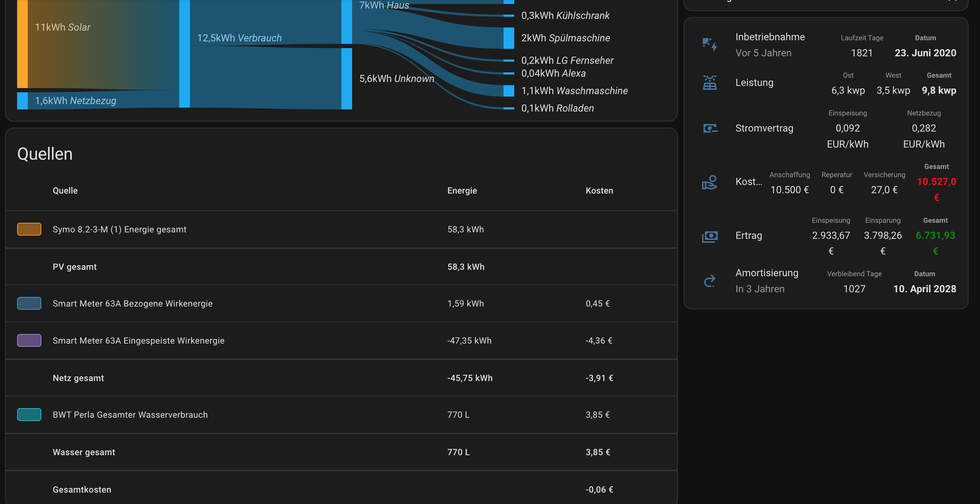This screenshot has width=980, height=504.
Task: Select the Spülmaschine node in Sankey chart
Action: pos(509,38)
